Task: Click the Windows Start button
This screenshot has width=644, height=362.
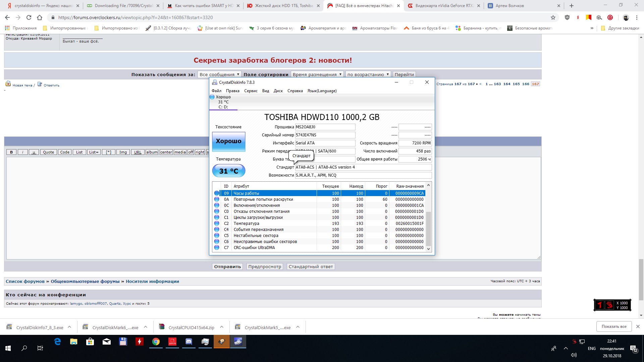Action: point(8,348)
